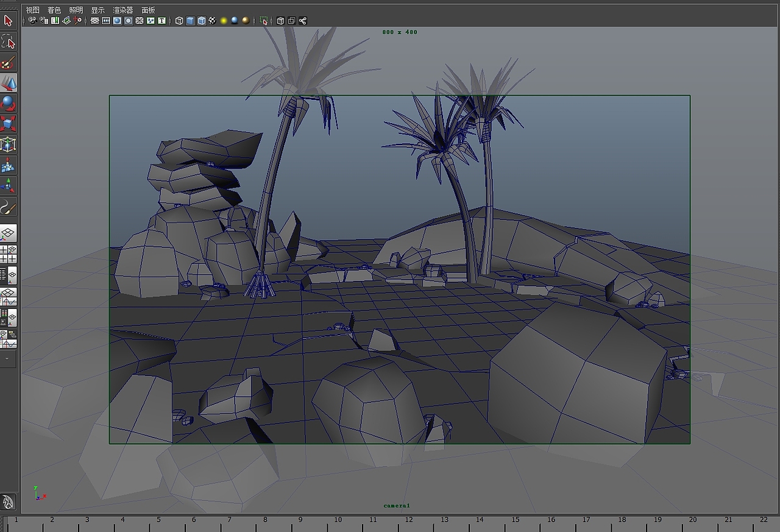Click the camera1 label in viewport
780x532 pixels.
(x=397, y=506)
